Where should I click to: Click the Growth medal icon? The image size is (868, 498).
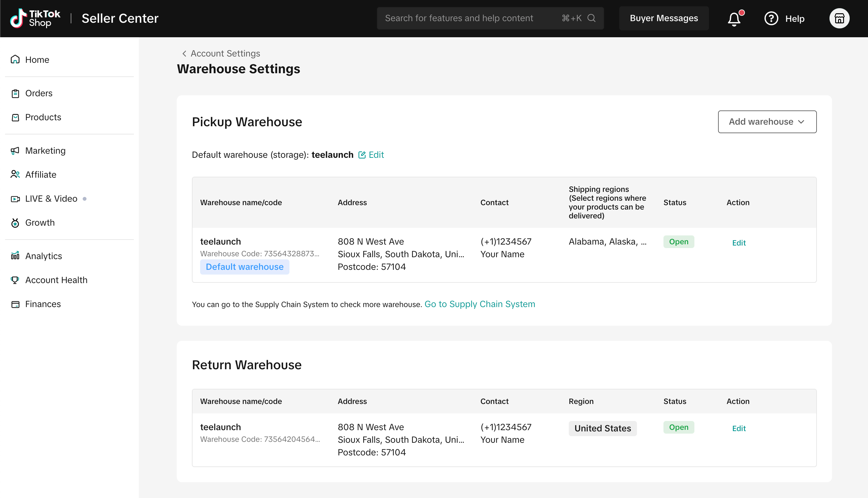click(15, 223)
